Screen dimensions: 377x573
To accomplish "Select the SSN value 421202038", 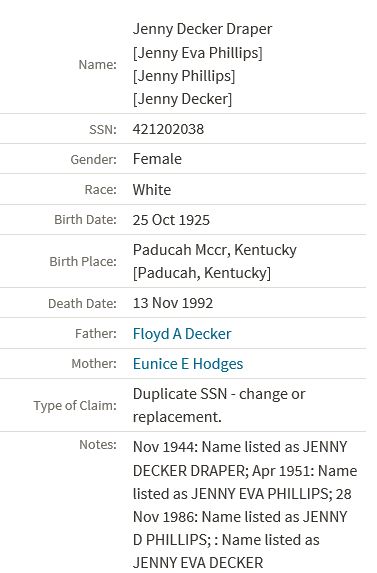I will 168,129.
